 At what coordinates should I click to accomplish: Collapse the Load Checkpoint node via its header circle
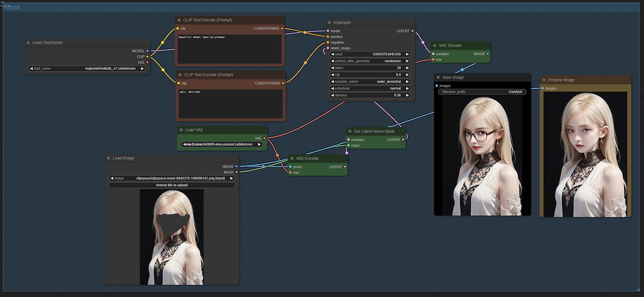[x=29, y=43]
